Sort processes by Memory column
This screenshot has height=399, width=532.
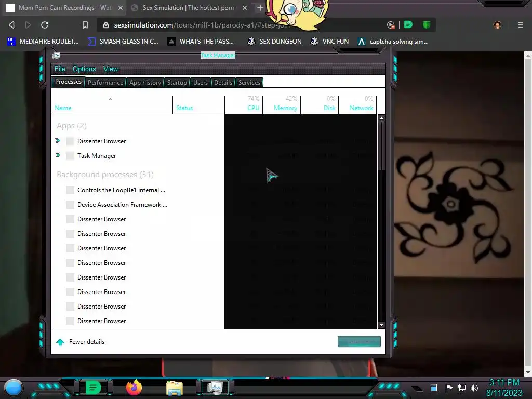[x=282, y=104]
